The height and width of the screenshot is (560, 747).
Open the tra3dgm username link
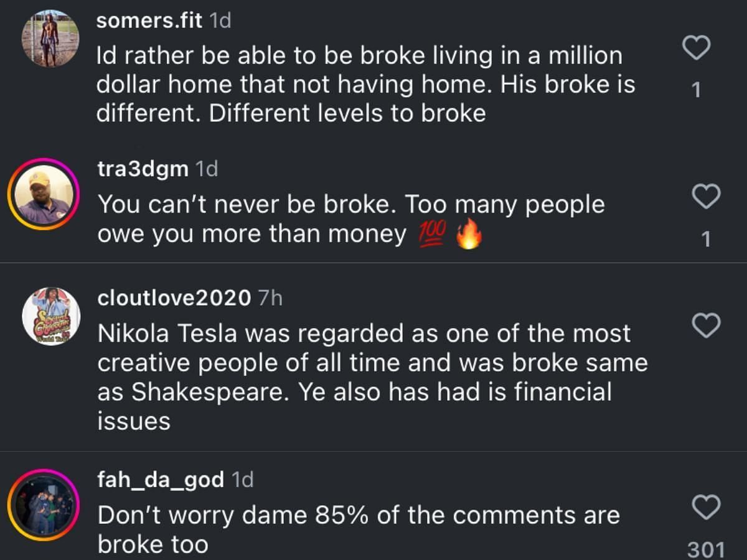[143, 169]
